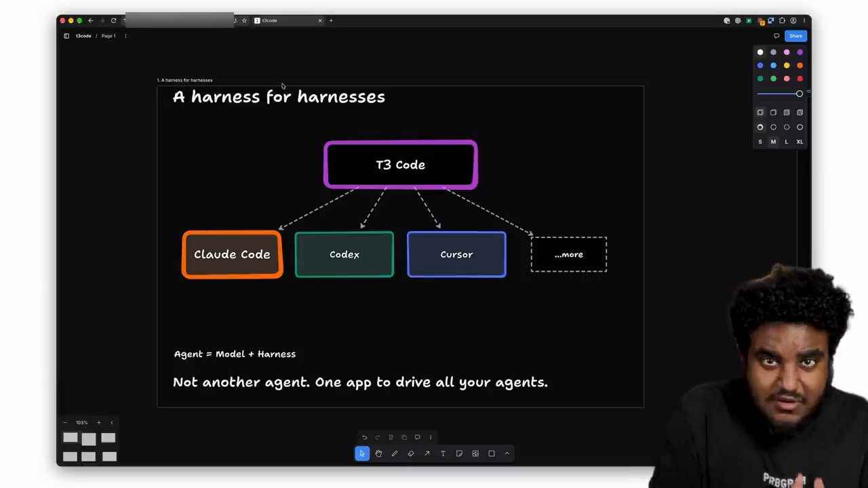
Task: Open the Page 1 breadcrumb
Action: tap(108, 36)
